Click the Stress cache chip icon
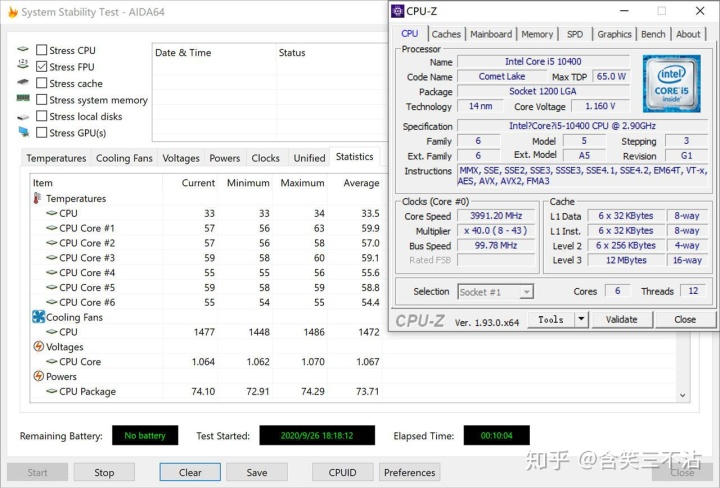 click(23, 82)
